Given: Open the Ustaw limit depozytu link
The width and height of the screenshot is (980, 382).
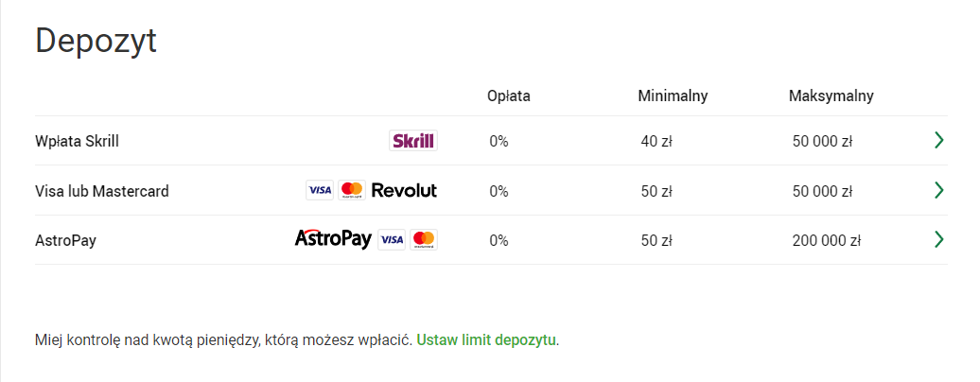Looking at the screenshot, I should (x=486, y=339).
